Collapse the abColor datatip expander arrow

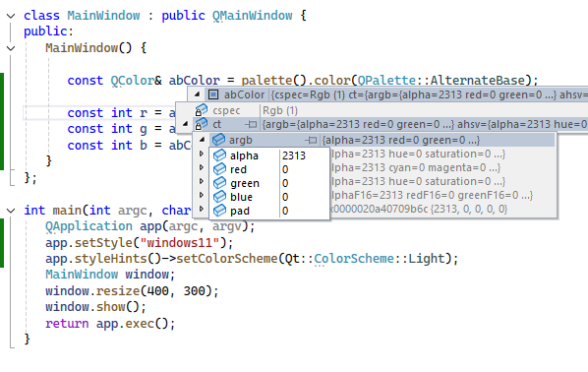click(197, 94)
